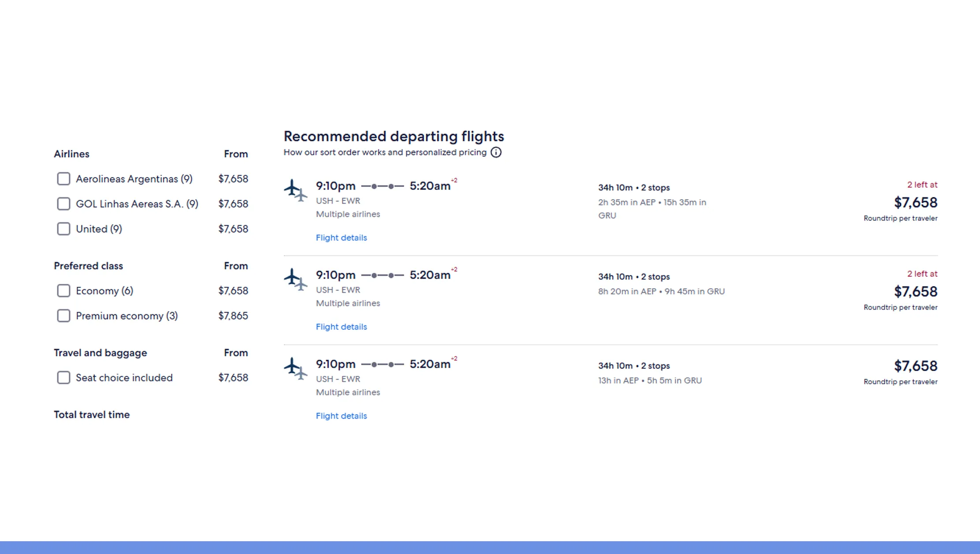Enable the Premium economy filter
Image resolution: width=980 pixels, height=554 pixels.
(x=63, y=316)
